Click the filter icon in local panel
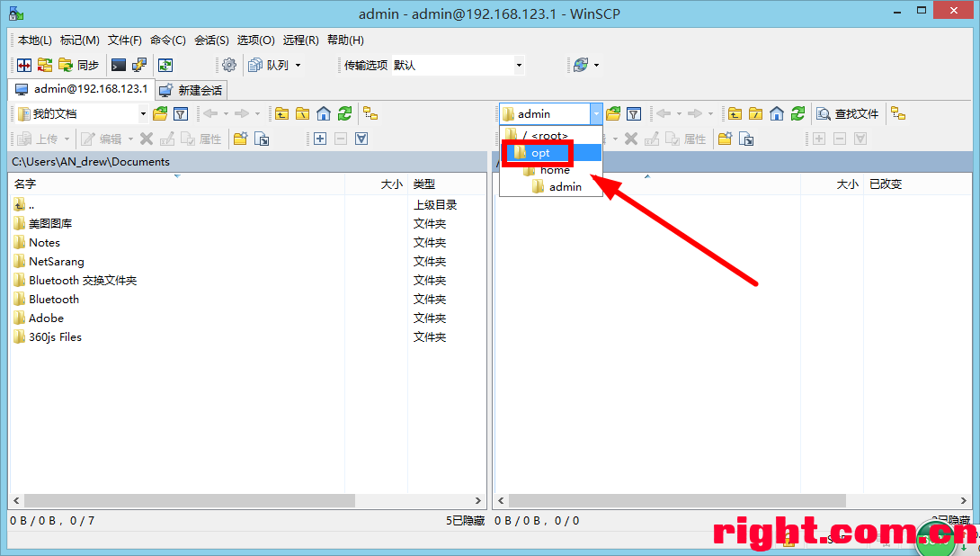The width and height of the screenshot is (980, 556). click(x=181, y=114)
